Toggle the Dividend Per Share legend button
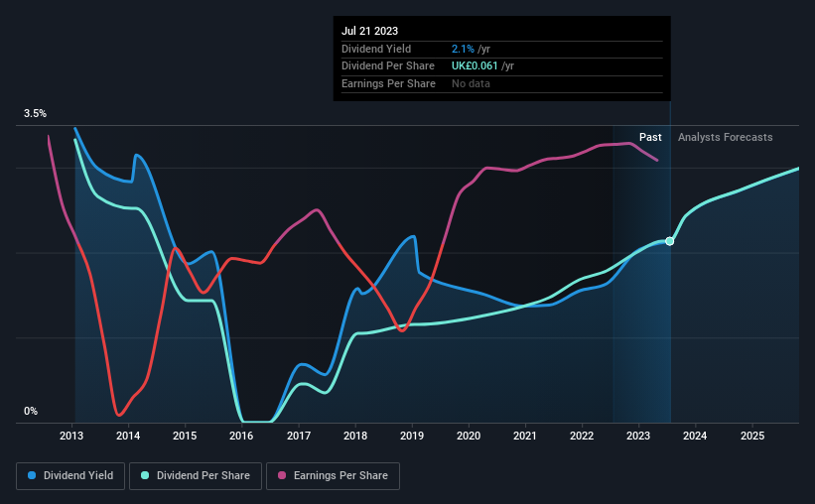 pyautogui.click(x=196, y=476)
